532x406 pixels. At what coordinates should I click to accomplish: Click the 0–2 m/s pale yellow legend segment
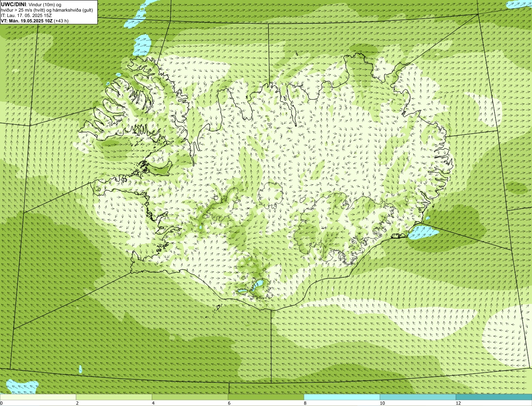click(38, 397)
